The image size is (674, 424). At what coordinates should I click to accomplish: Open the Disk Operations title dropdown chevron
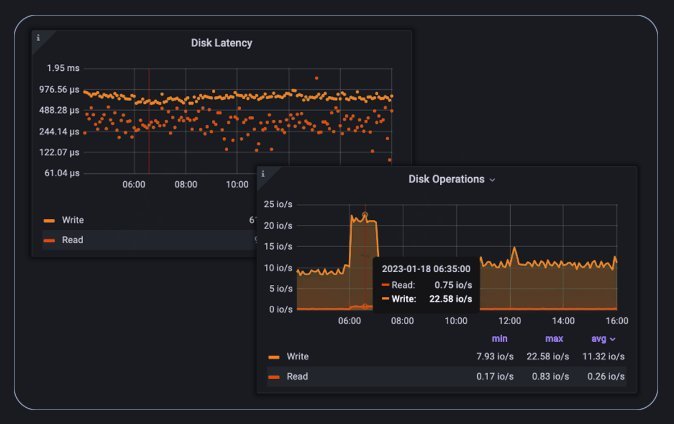click(492, 180)
